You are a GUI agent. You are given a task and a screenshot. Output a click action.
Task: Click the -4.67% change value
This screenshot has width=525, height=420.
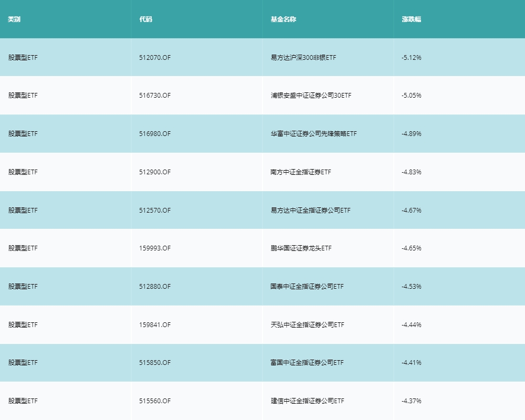[x=412, y=211]
